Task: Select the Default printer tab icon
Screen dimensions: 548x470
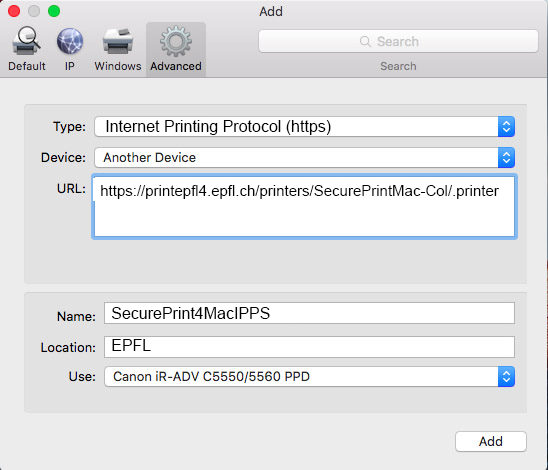Action: tap(26, 41)
